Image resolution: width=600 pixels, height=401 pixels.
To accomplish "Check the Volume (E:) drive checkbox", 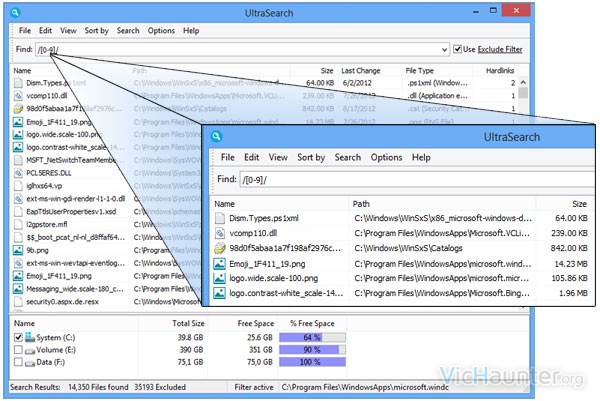I will pyautogui.click(x=18, y=350).
